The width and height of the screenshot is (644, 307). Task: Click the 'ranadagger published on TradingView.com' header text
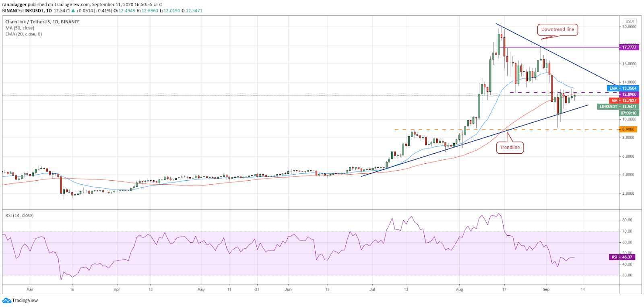pyautogui.click(x=46, y=5)
